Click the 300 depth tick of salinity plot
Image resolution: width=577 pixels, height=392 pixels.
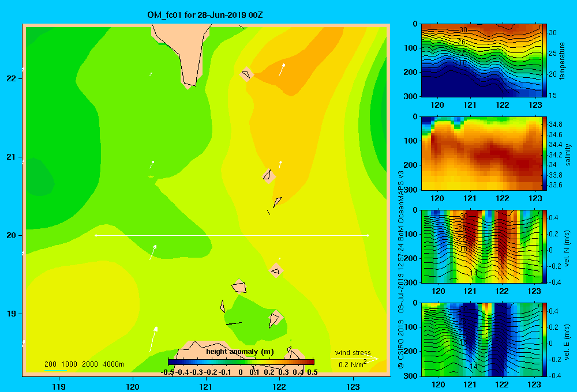(411, 190)
